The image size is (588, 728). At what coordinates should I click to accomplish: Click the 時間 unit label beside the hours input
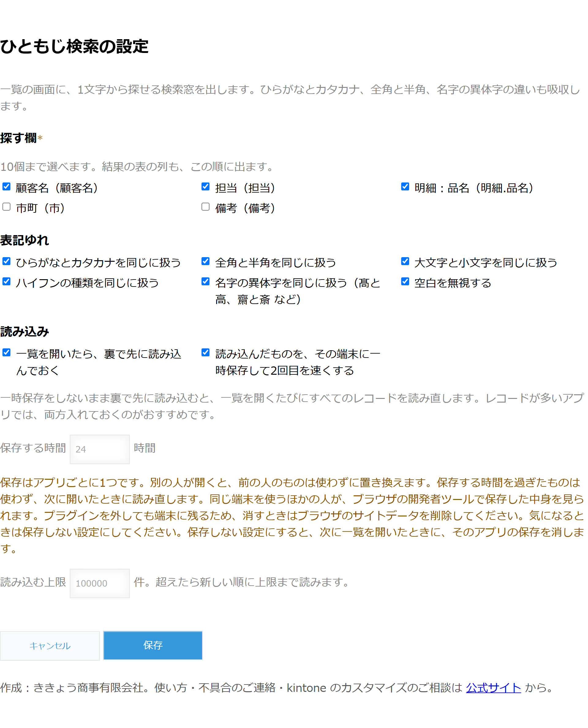pyautogui.click(x=145, y=448)
